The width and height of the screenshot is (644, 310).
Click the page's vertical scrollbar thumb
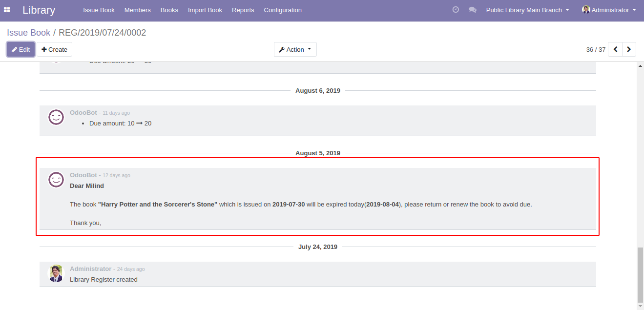point(640,275)
